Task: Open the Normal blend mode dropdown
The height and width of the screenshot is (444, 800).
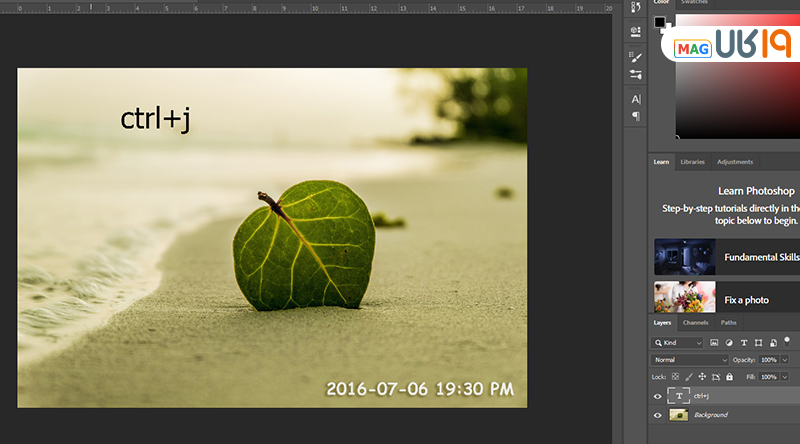Action: pyautogui.click(x=691, y=359)
